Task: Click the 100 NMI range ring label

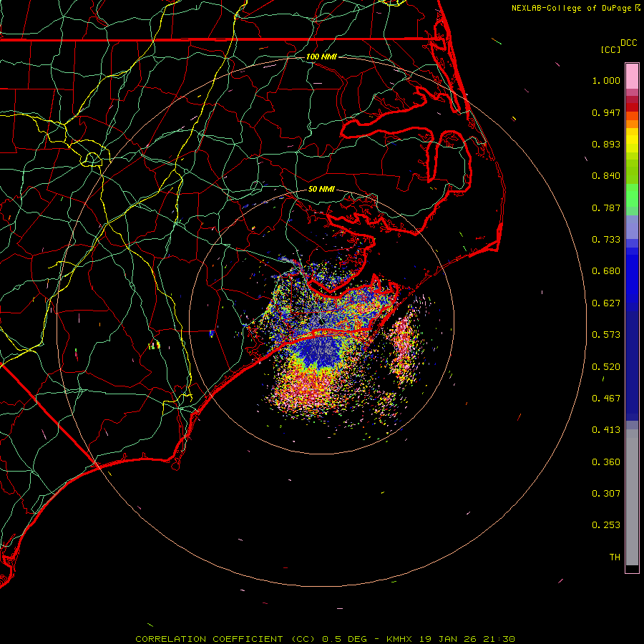Action: [321, 57]
